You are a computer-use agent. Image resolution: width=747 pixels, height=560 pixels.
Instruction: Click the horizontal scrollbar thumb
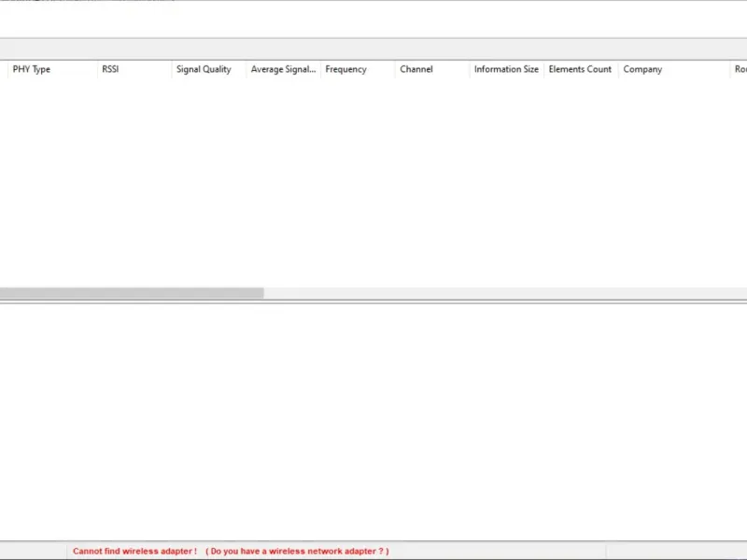(132, 293)
